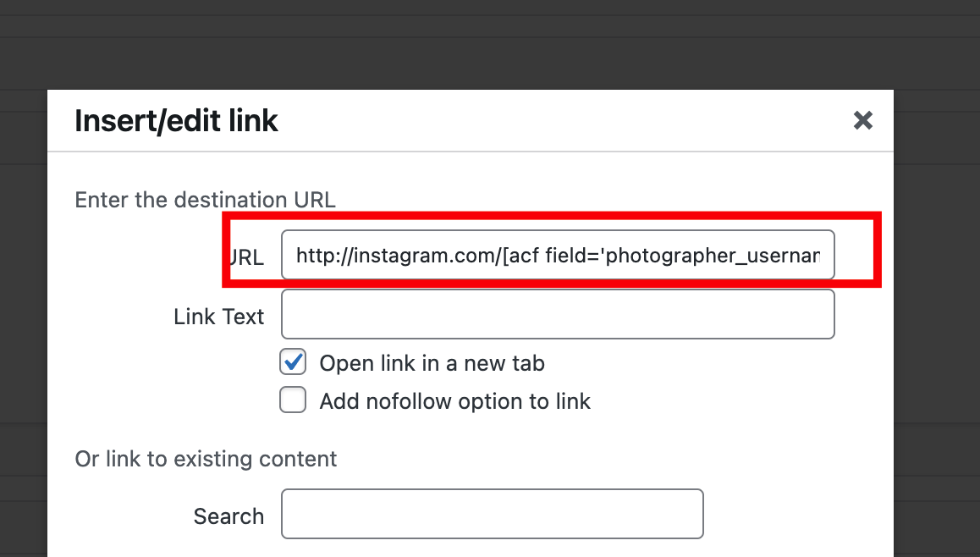The width and height of the screenshot is (980, 557).
Task: Click the "Or link to existing content" heading
Action: pos(206,459)
